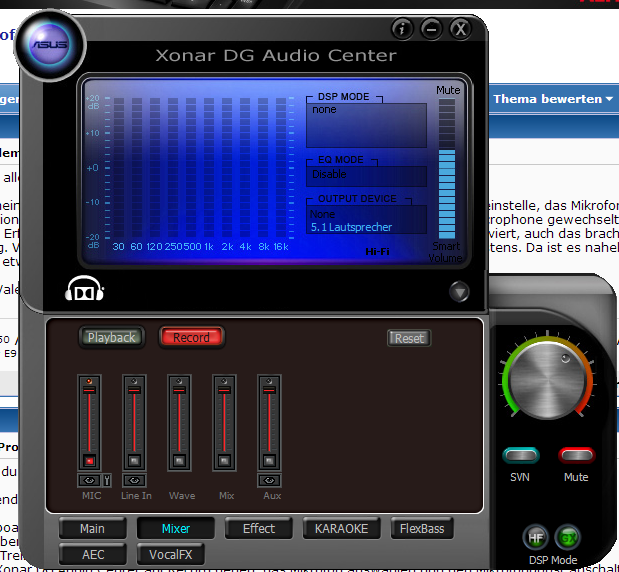The height and width of the screenshot is (572, 619).
Task: Minimize the Xonar DG Audio Center
Action: [x=431, y=29]
